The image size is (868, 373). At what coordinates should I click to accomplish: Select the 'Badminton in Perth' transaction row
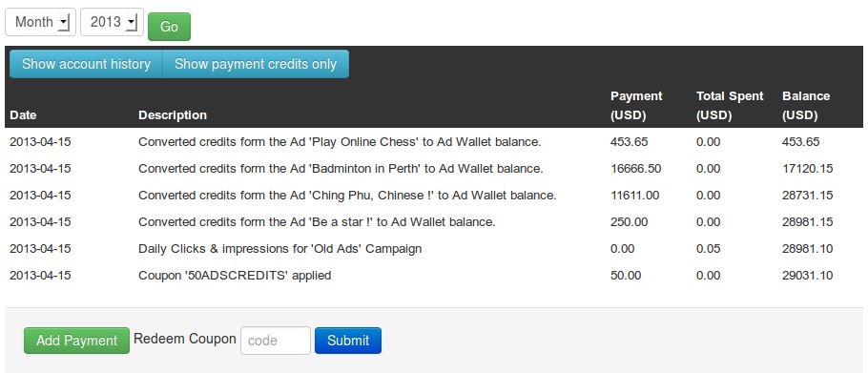click(434, 168)
